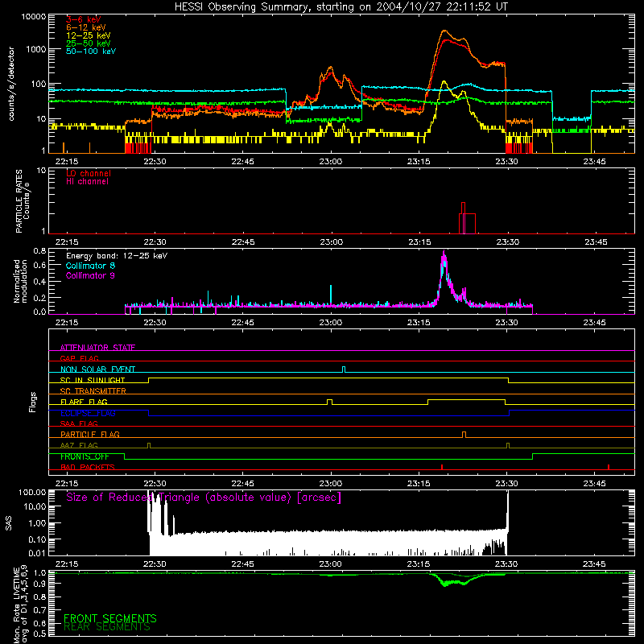
Task: Click the 'FRONT SEGMENTS' legend label
Action: (x=110, y=618)
